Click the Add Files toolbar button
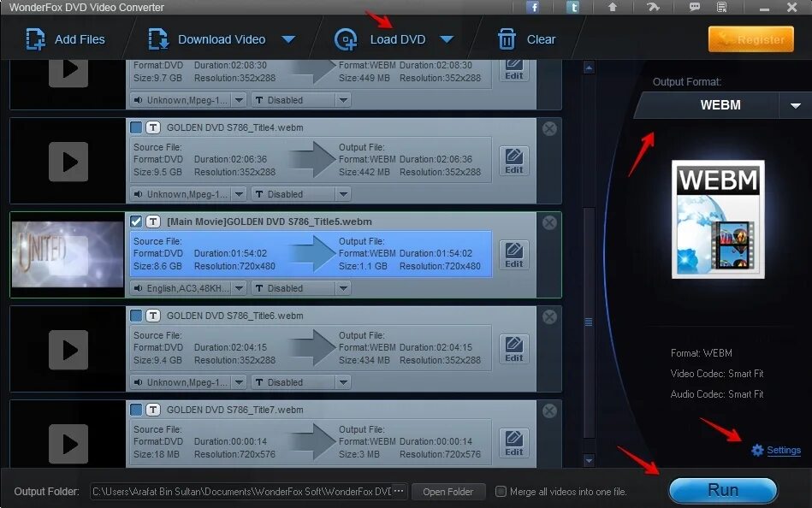This screenshot has width=812, height=508. [65, 39]
